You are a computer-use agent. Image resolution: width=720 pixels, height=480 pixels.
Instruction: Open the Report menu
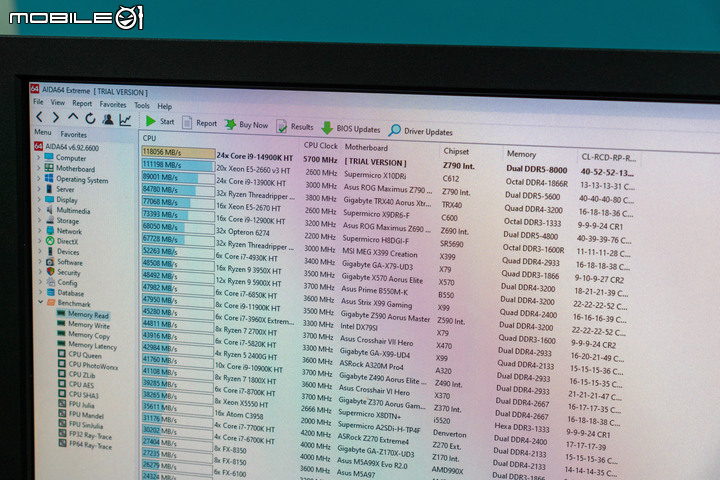[x=82, y=103]
